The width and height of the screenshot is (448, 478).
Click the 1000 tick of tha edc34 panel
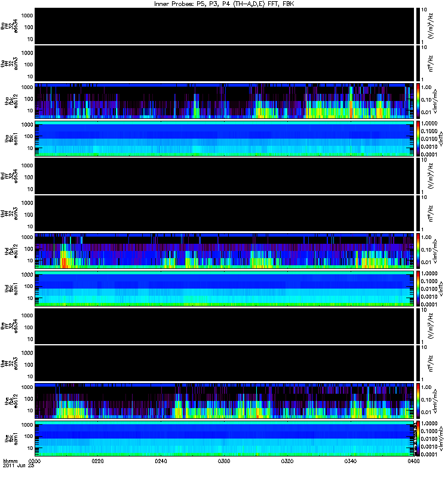(x=27, y=16)
